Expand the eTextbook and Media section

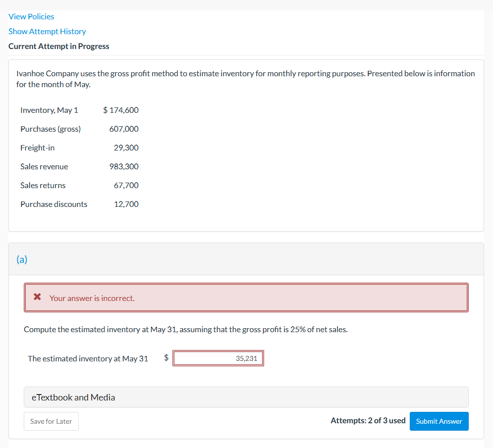pyautogui.click(x=73, y=397)
